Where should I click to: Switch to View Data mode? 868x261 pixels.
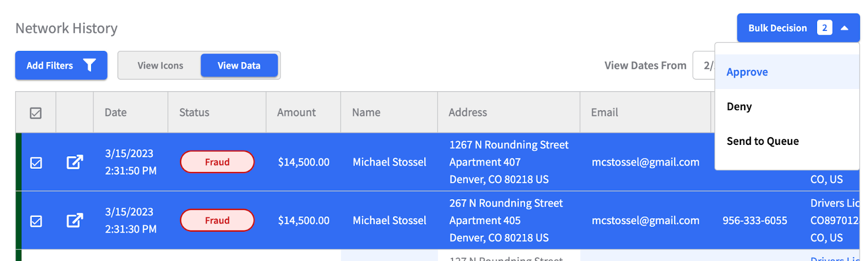[x=239, y=65]
